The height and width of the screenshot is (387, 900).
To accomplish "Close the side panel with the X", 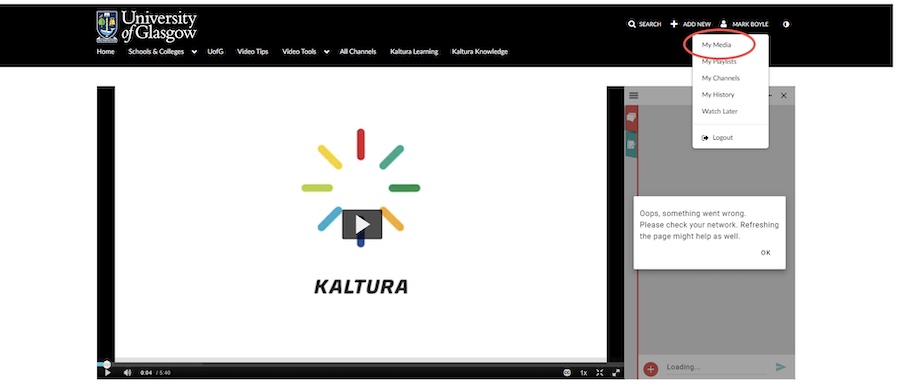I will click(783, 96).
